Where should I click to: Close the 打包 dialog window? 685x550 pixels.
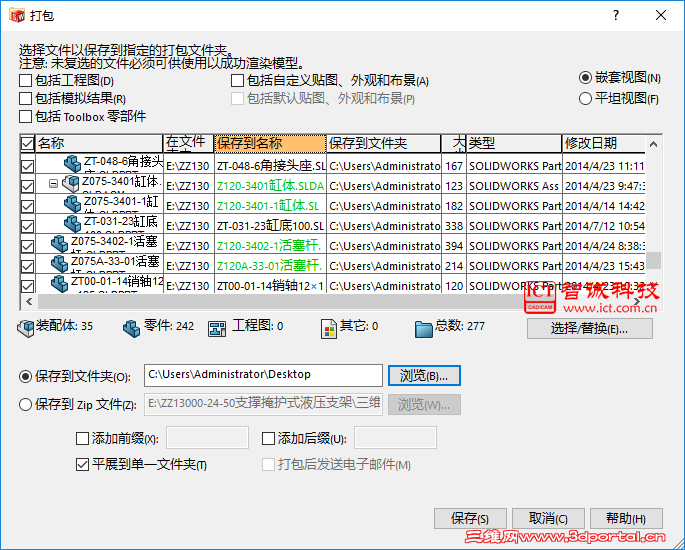661,15
